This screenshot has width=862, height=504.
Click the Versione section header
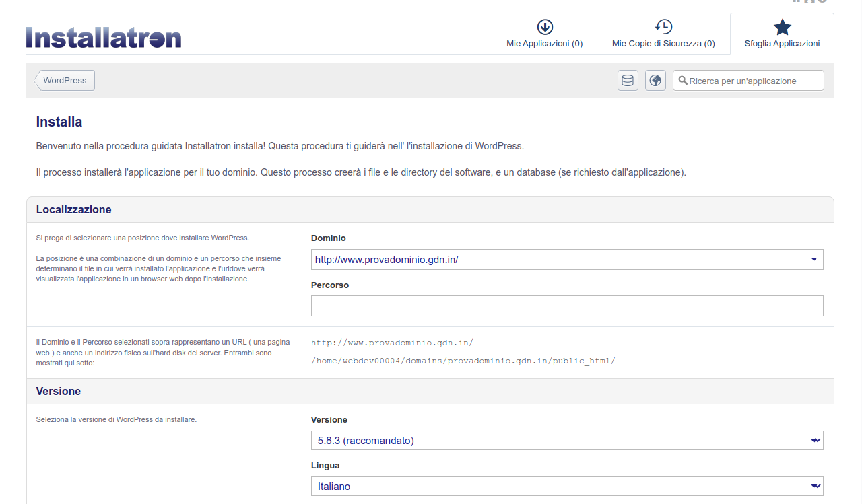(x=430, y=392)
